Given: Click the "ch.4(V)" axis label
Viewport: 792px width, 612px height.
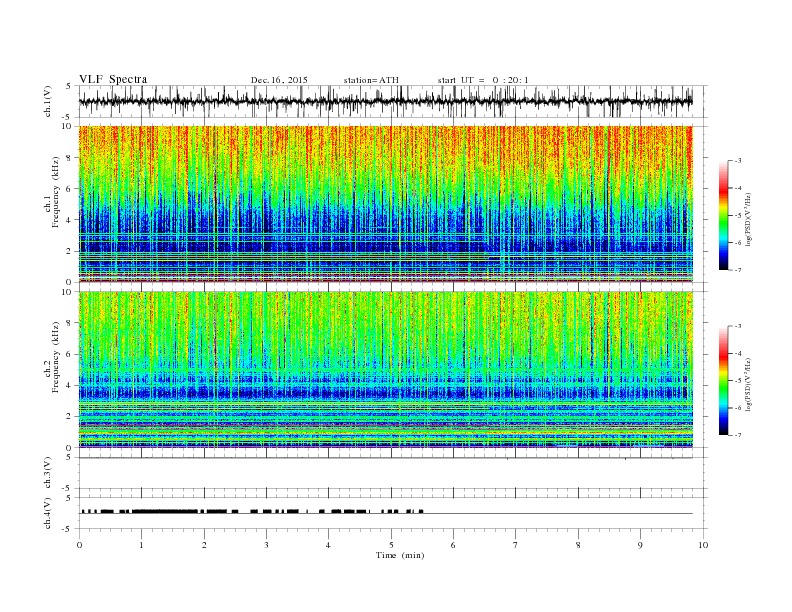Looking at the screenshot, I should coord(48,513).
